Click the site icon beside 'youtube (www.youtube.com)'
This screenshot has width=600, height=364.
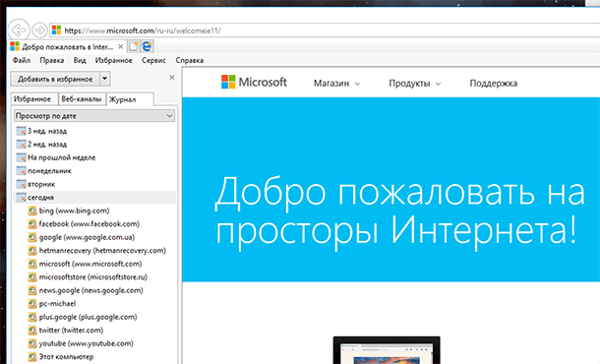tap(32, 343)
